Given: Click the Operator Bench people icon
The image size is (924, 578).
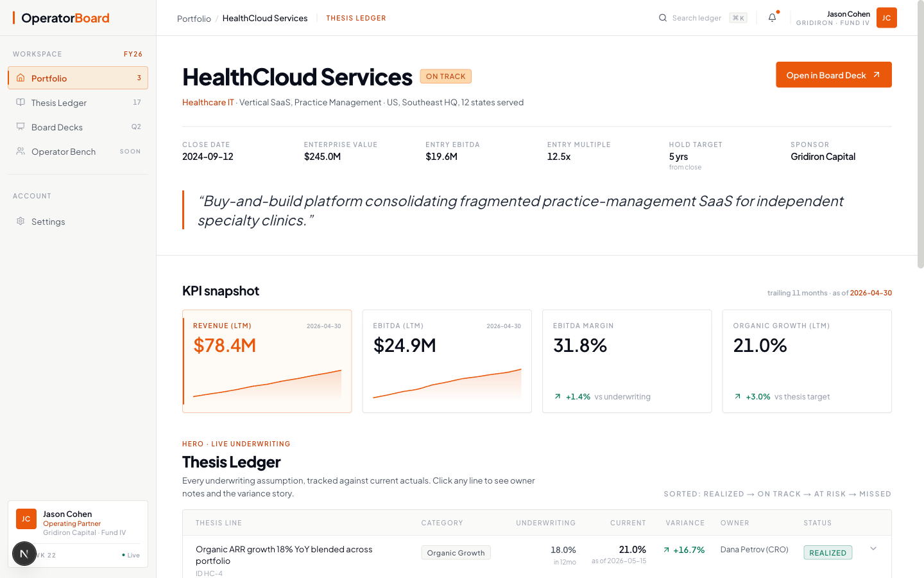Looking at the screenshot, I should tap(21, 151).
